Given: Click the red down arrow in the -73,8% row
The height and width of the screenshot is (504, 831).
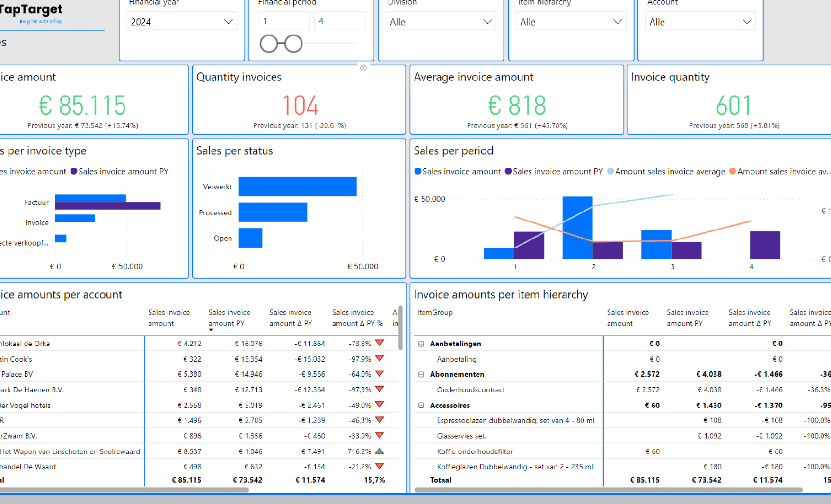Looking at the screenshot, I should [x=380, y=343].
